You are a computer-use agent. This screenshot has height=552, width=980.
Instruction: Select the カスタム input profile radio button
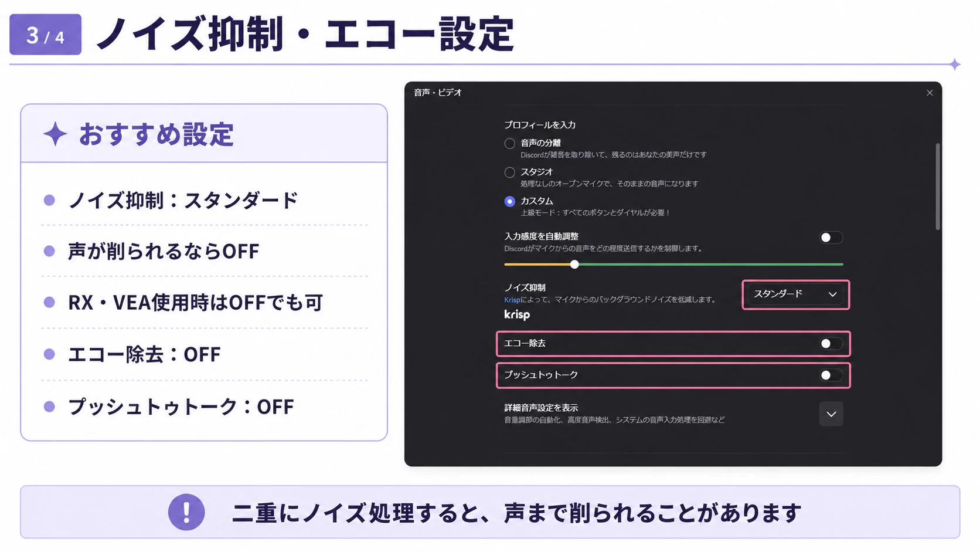510,201
